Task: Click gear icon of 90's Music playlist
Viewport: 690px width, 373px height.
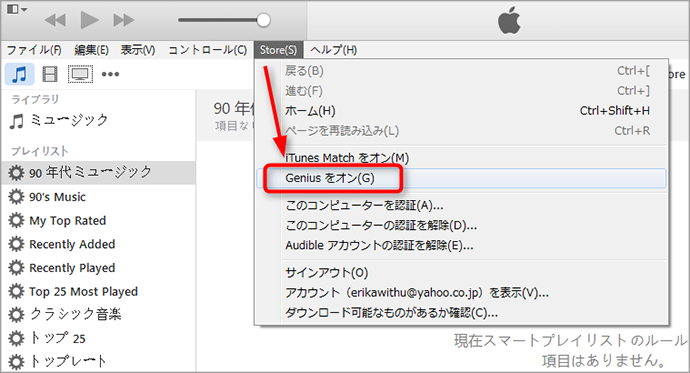Action: click(16, 197)
